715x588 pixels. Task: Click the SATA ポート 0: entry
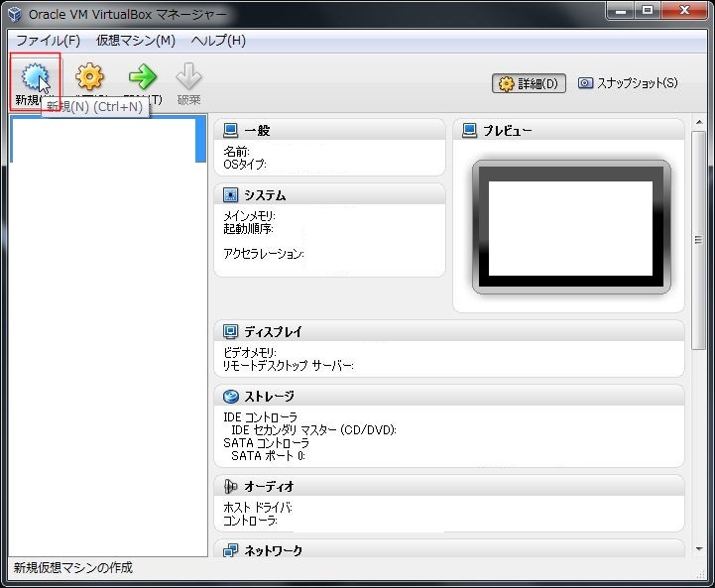click(268, 455)
